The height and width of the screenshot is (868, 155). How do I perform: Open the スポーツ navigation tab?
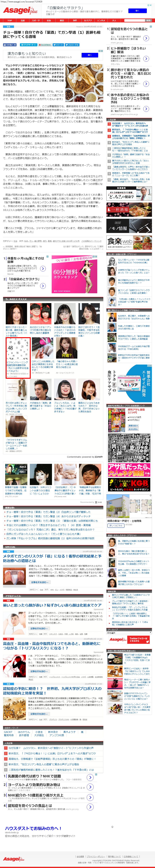tap(36, 21)
